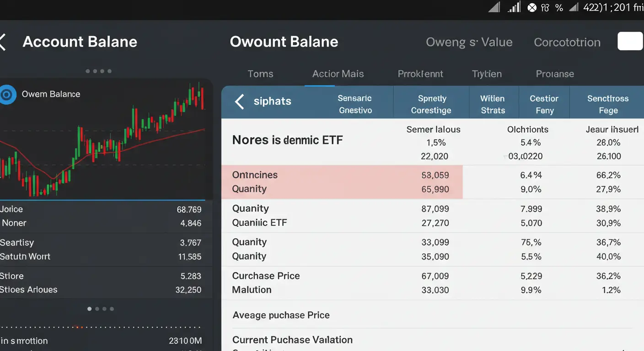
Task: Open the Proianse tab
Action: click(555, 74)
